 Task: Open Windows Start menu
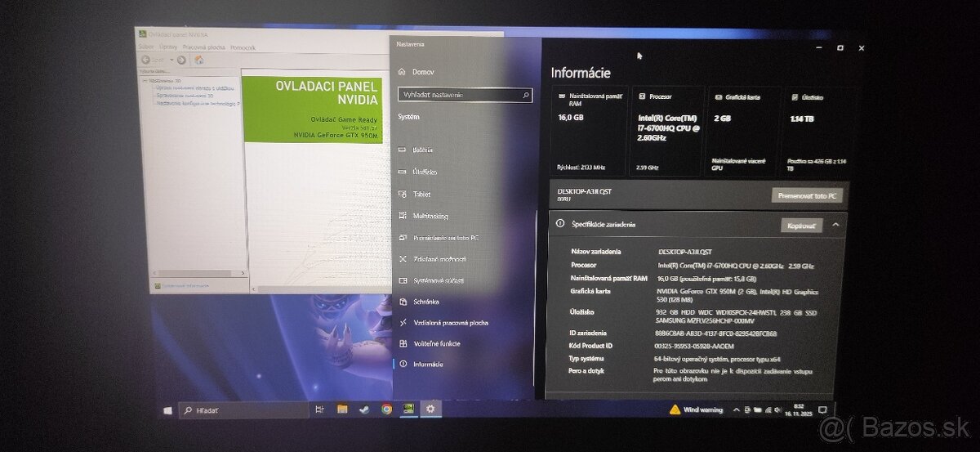point(167,409)
